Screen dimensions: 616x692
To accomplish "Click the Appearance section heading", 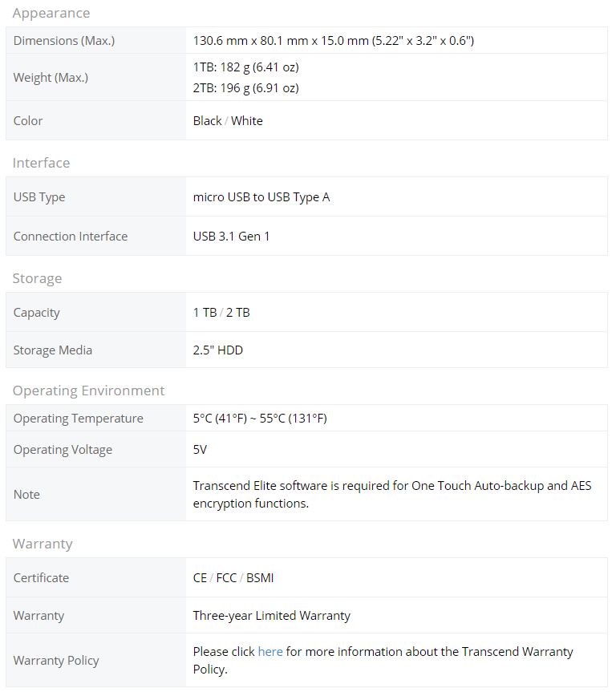I will click(x=51, y=14).
